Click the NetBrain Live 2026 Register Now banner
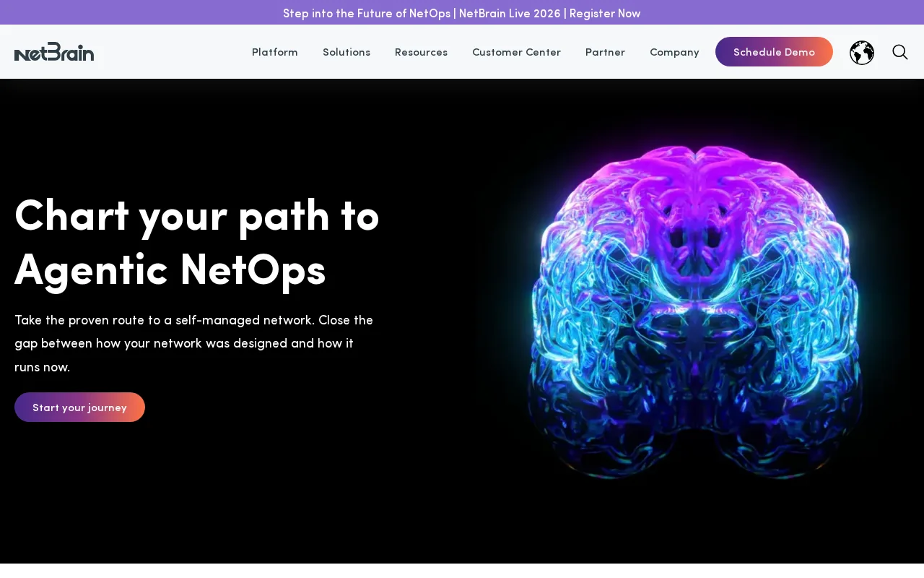924x578 pixels. [x=462, y=13]
